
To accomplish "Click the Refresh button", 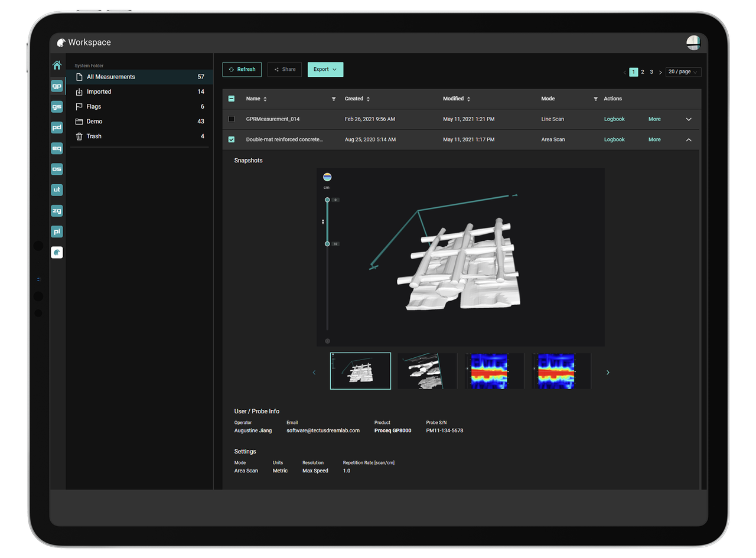I will click(242, 70).
